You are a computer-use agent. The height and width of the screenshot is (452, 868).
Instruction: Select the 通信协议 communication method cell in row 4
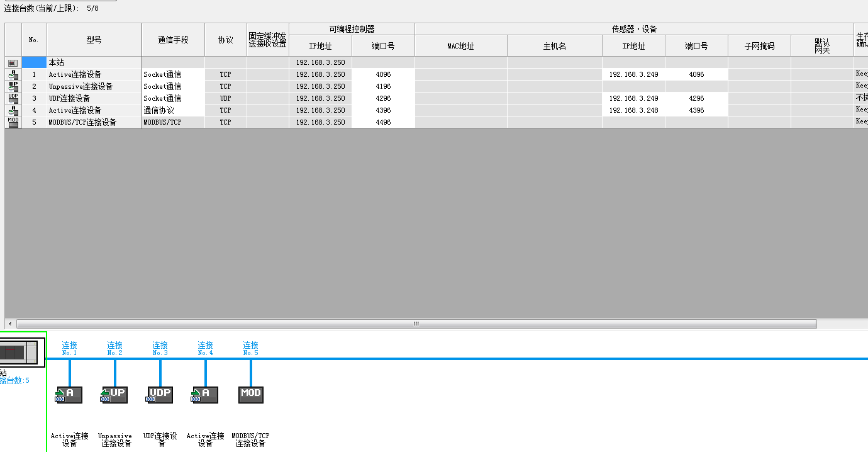coord(173,110)
